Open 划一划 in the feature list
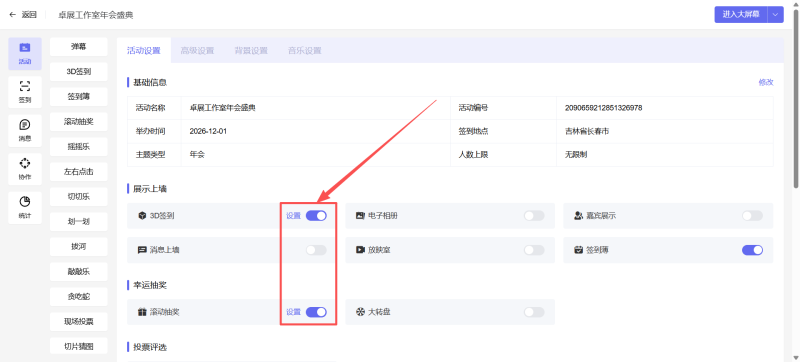The width and height of the screenshot is (800, 362). [79, 222]
